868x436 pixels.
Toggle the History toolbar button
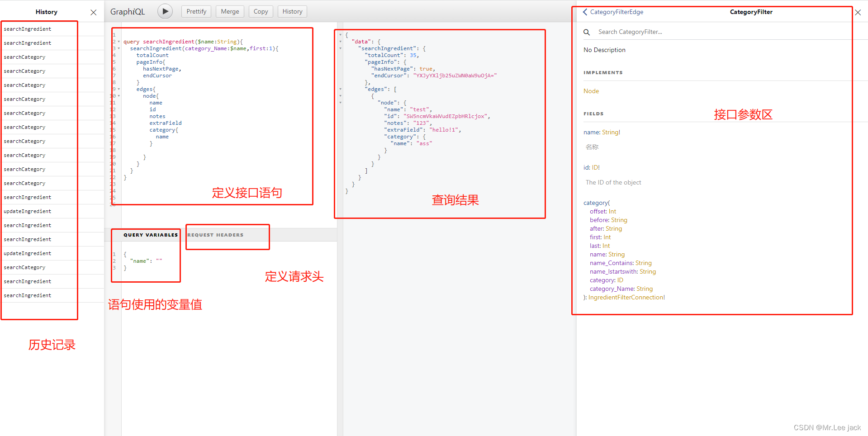coord(292,11)
